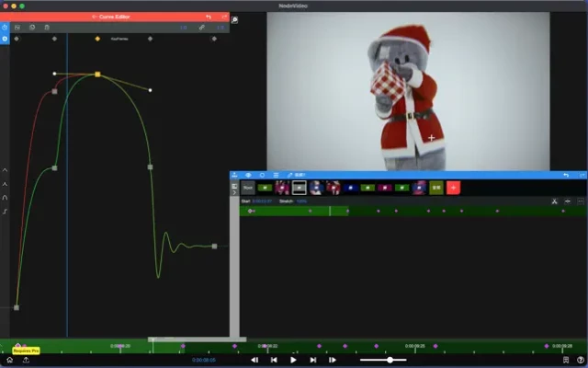588x368 pixels.
Task: Add a new layer with red plus button
Action: click(x=452, y=188)
